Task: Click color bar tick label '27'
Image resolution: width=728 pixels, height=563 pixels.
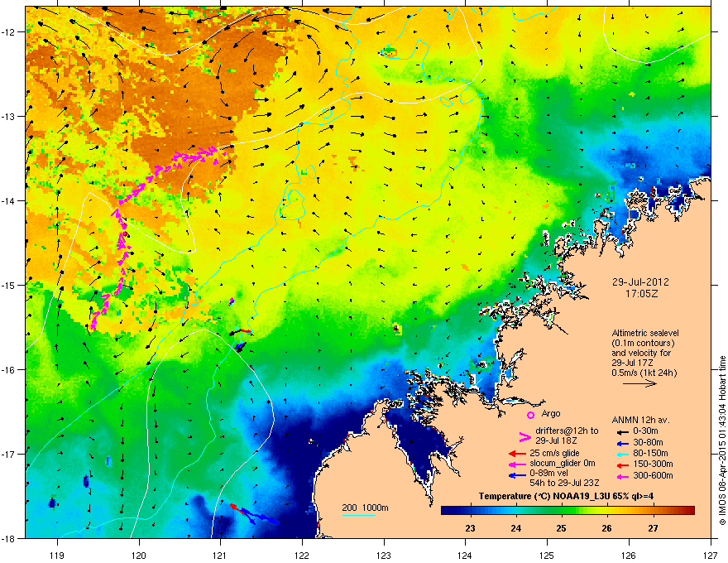Action: 653,528
